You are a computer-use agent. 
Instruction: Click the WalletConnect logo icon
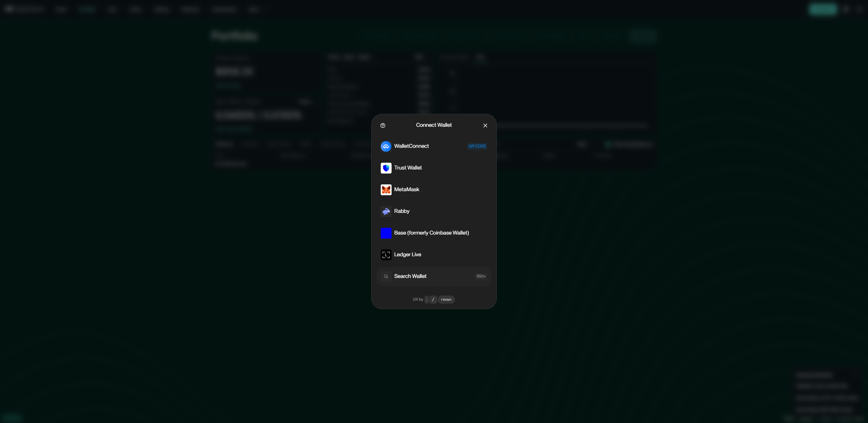pyautogui.click(x=386, y=146)
